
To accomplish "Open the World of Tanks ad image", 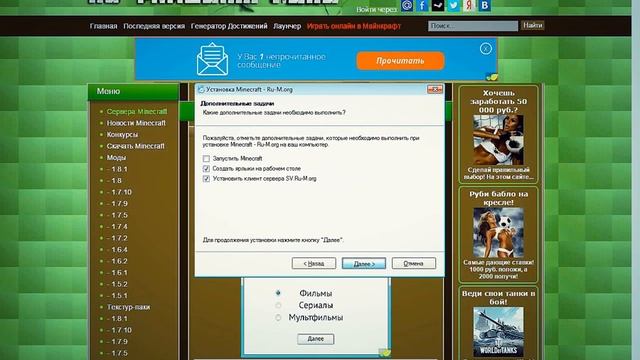I will (498, 332).
